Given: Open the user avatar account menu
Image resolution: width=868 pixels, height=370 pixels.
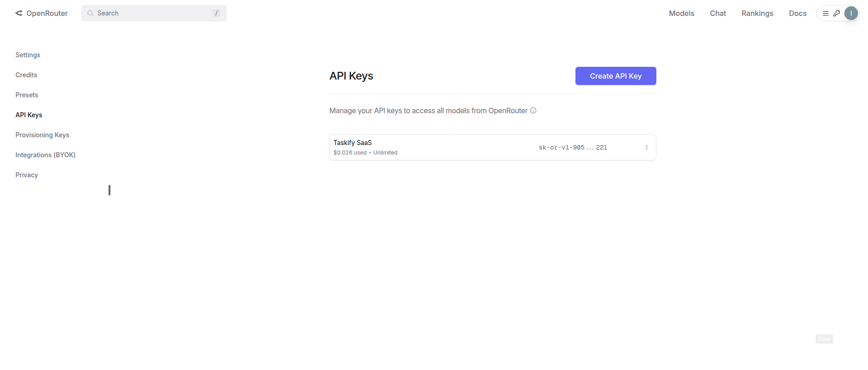Looking at the screenshot, I should 851,13.
